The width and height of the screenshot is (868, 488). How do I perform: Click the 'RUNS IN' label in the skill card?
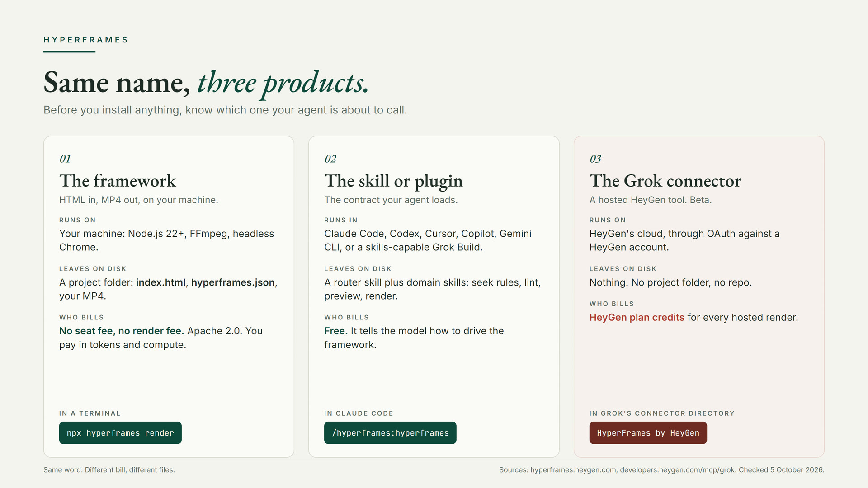click(x=341, y=220)
